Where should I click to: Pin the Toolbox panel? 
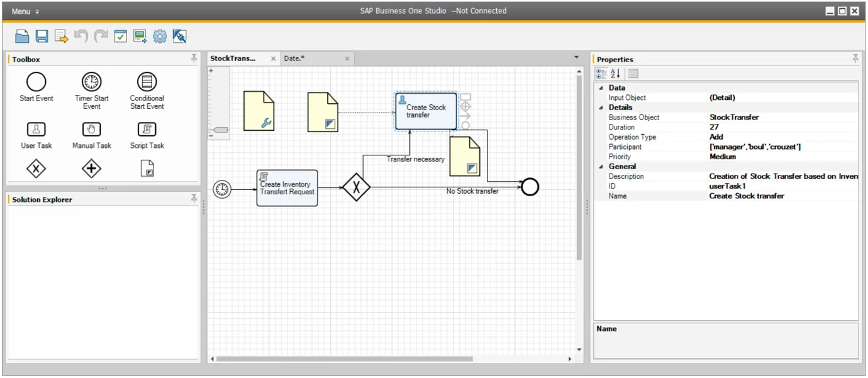click(194, 58)
